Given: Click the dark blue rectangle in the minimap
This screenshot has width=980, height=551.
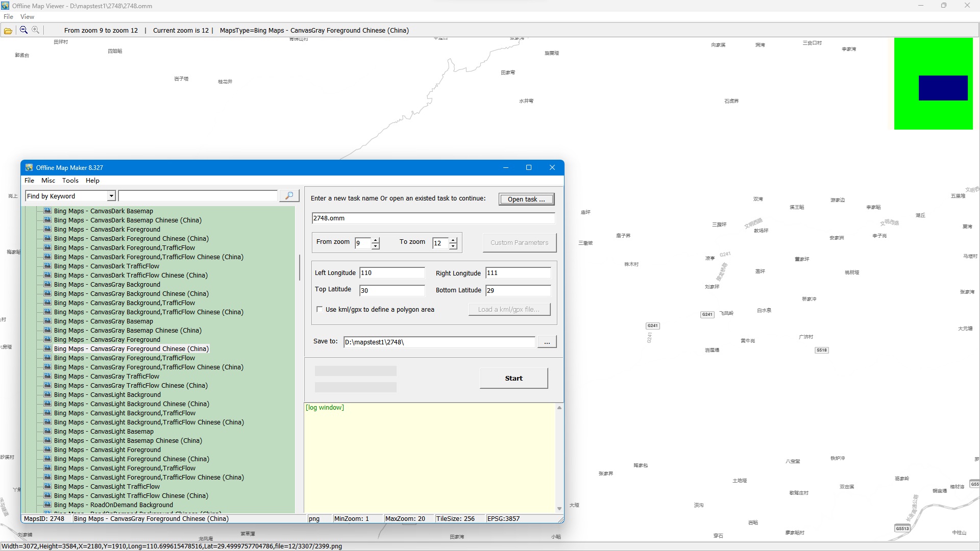Looking at the screenshot, I should click(x=943, y=88).
